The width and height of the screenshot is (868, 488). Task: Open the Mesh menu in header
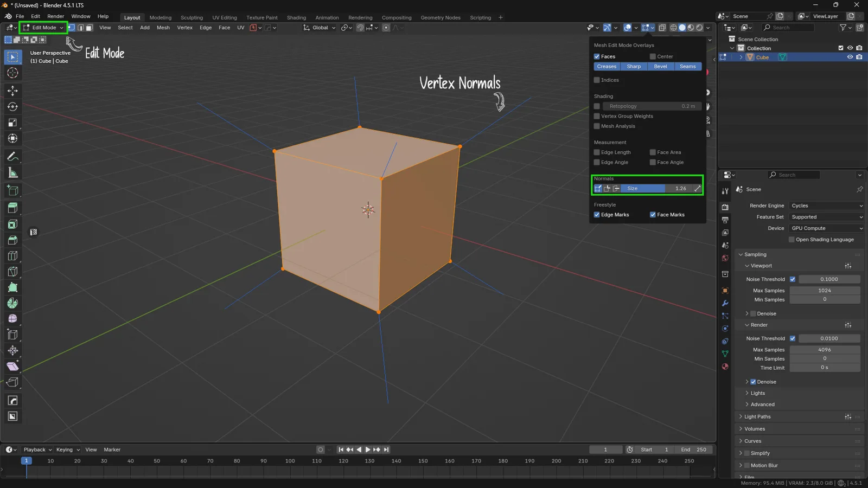163,28
